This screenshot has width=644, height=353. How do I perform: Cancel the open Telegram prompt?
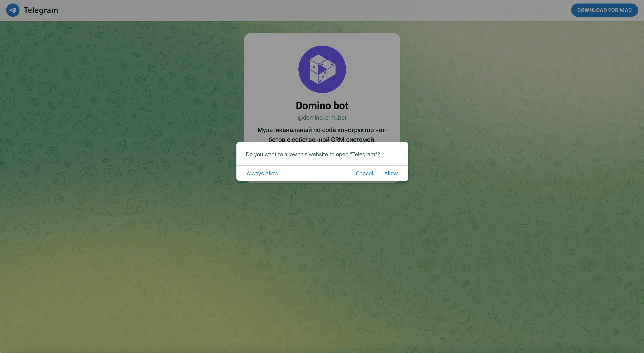[364, 173]
